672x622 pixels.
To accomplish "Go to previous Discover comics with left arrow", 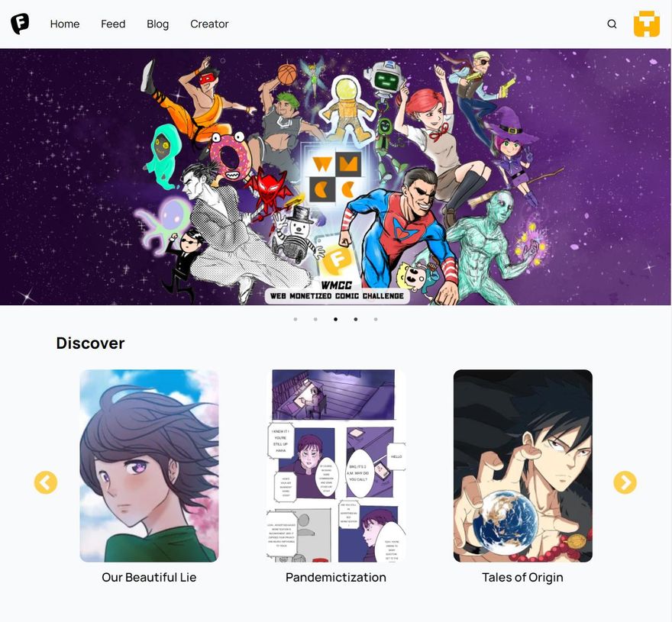I will point(46,482).
